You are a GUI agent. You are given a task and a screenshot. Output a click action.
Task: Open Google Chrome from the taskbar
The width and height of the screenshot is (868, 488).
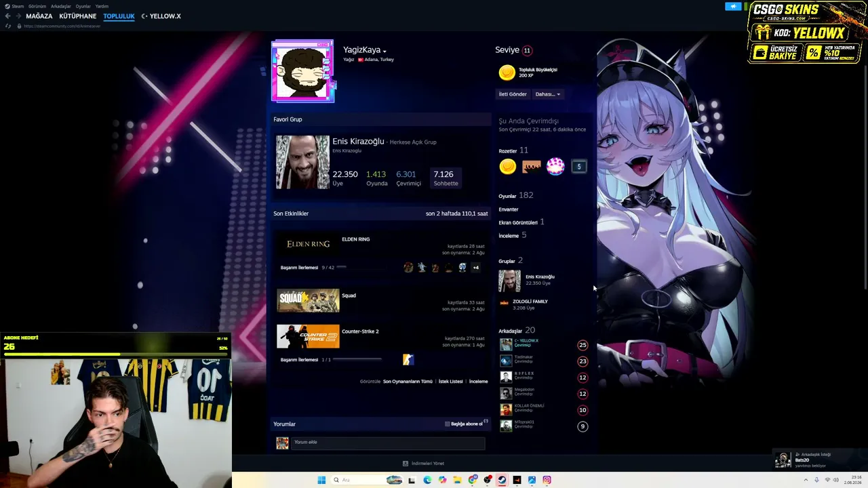click(x=473, y=480)
